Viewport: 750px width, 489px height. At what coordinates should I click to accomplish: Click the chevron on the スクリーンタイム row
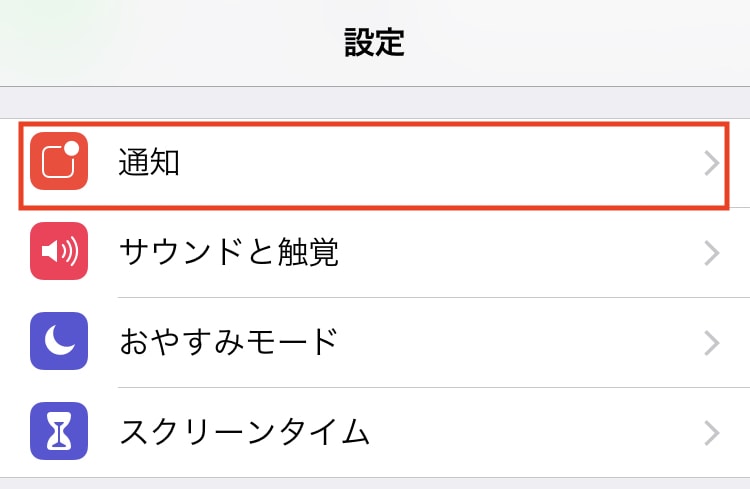[712, 433]
